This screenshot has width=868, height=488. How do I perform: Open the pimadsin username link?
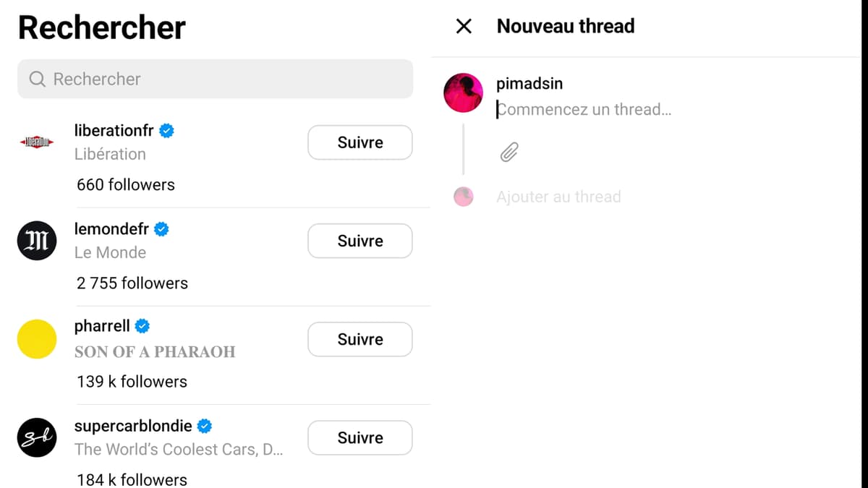(x=529, y=83)
